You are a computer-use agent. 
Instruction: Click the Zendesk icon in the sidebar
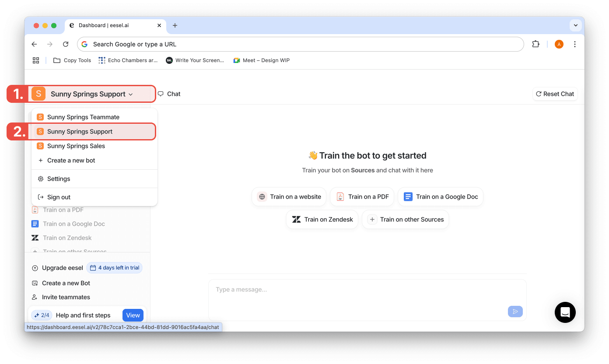click(x=35, y=238)
